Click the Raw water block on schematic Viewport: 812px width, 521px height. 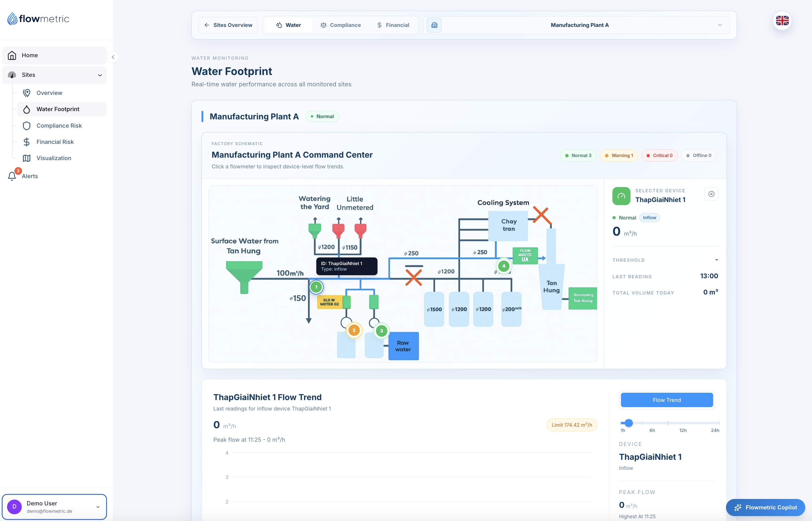[403, 346]
